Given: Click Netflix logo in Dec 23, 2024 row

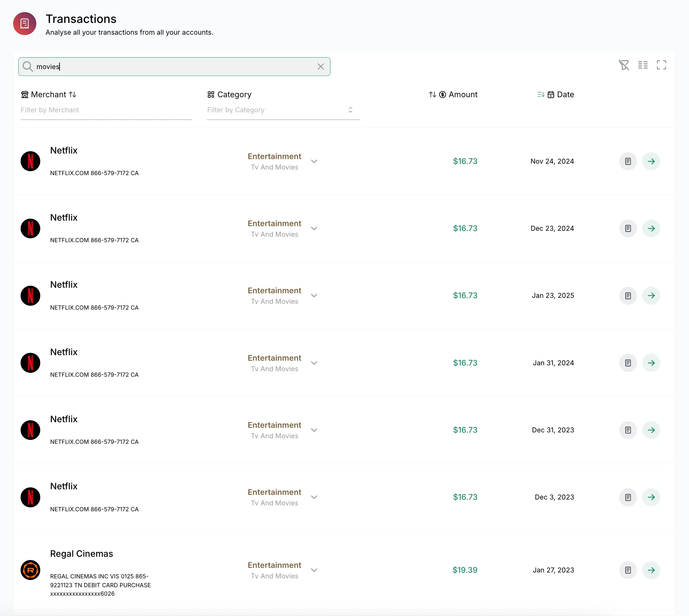Looking at the screenshot, I should click(x=30, y=228).
